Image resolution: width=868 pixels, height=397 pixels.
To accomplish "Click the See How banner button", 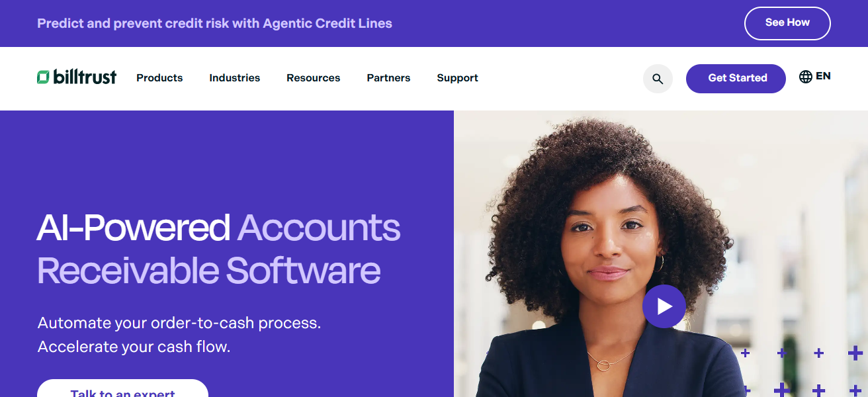I will coord(787,23).
